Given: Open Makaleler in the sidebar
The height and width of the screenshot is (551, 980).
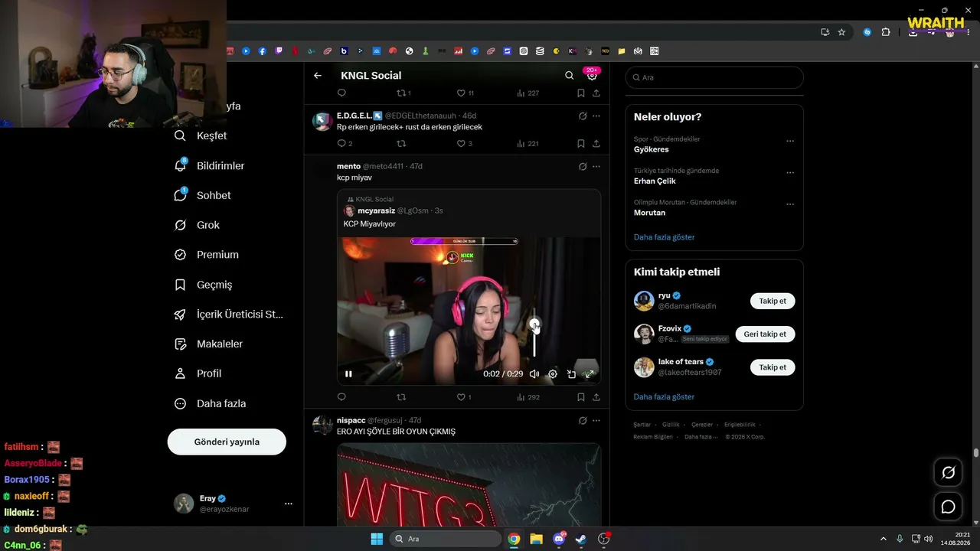Looking at the screenshot, I should click(x=209, y=344).
